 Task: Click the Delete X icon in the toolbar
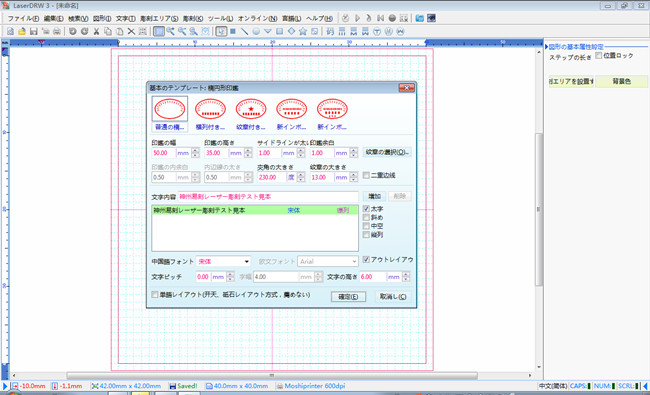[x=131, y=32]
